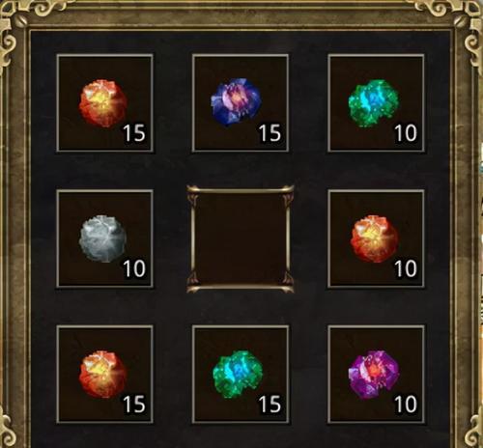Viewport: 483px width, 448px height.
Task: Select the white-grey stone gem
Action: coord(102,238)
